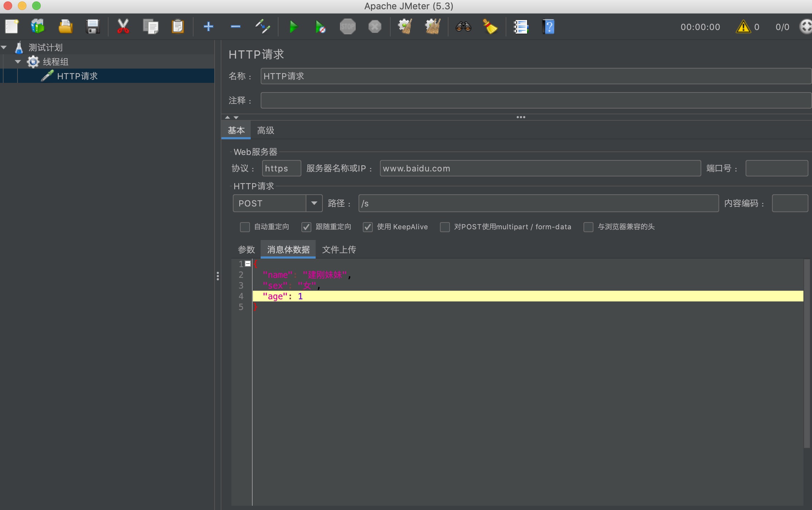Click the server name www.baidu.com field
812x510 pixels.
click(x=540, y=168)
